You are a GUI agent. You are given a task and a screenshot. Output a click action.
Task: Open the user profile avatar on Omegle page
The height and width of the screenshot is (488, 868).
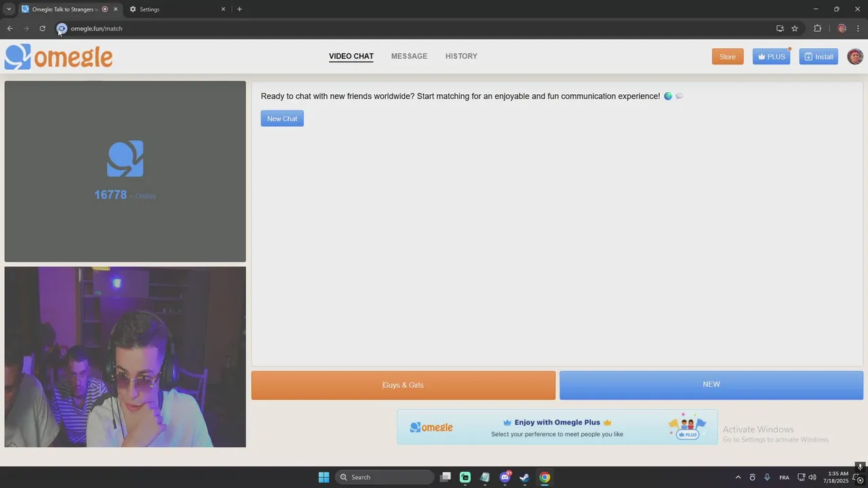[855, 57]
